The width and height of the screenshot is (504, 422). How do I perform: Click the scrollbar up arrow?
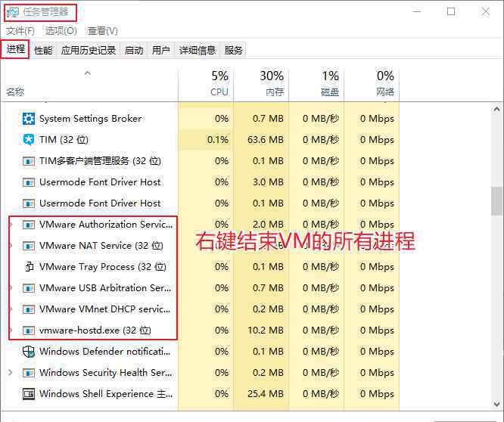[x=497, y=110]
